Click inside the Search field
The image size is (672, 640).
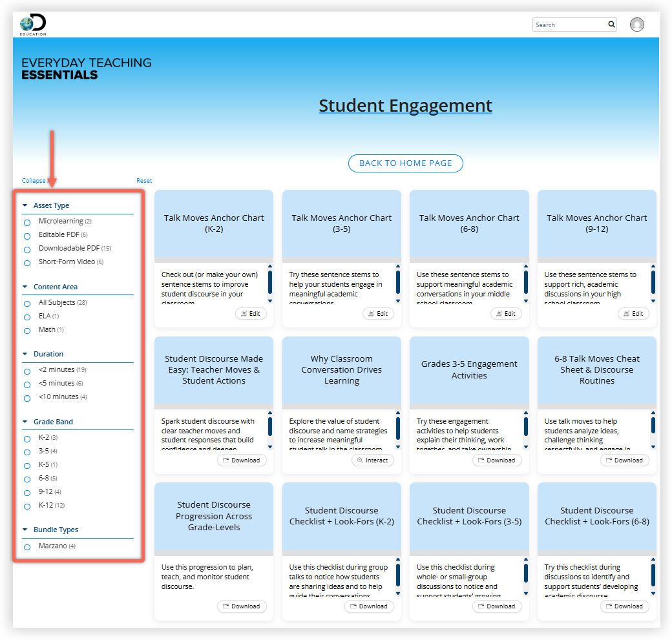point(570,25)
